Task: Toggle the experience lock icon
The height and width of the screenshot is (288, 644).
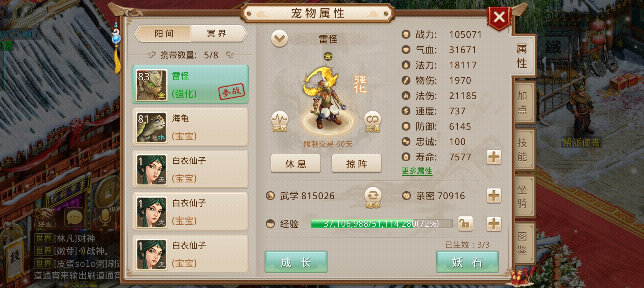Action: coord(465,224)
